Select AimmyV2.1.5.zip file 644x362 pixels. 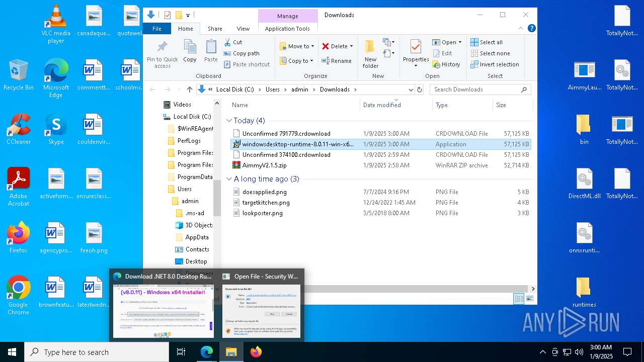click(x=380, y=165)
